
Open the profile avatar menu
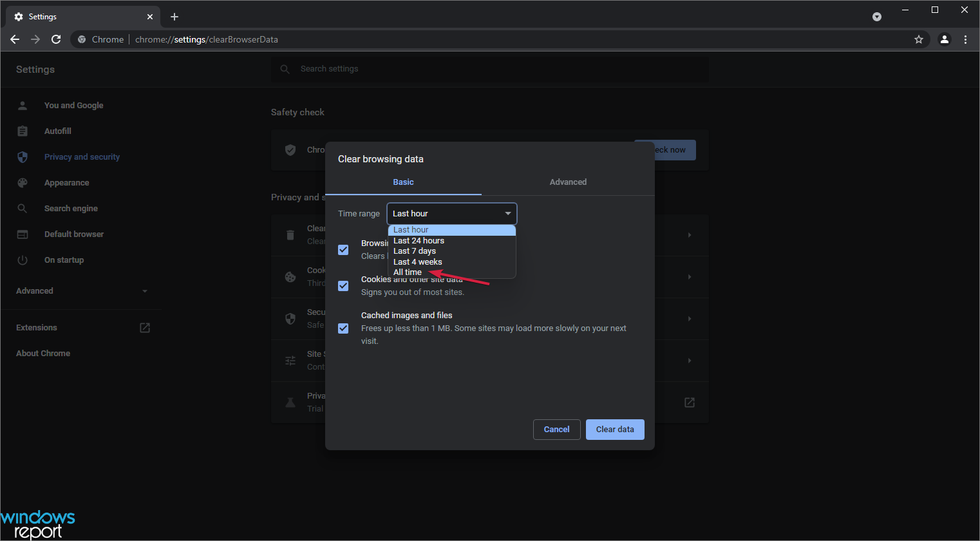(945, 39)
